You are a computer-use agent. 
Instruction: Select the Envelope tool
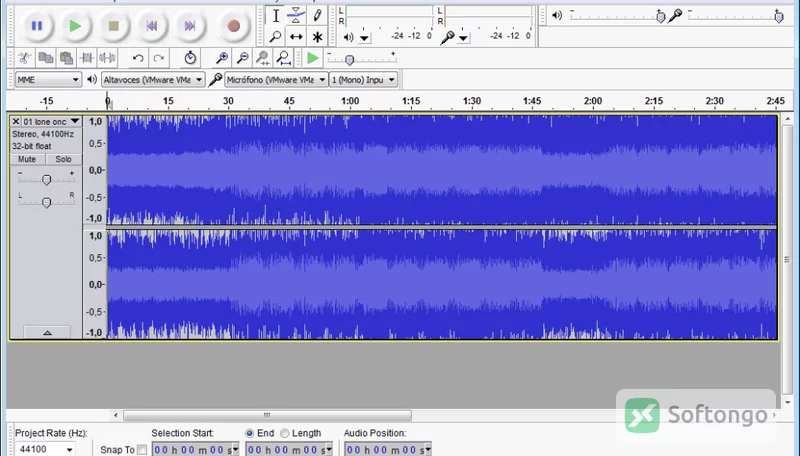click(x=296, y=16)
